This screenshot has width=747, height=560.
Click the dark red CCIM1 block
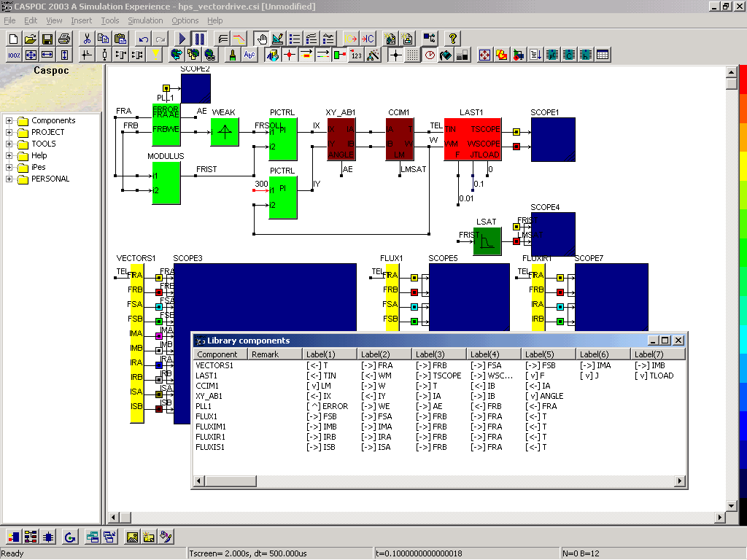coord(400,139)
